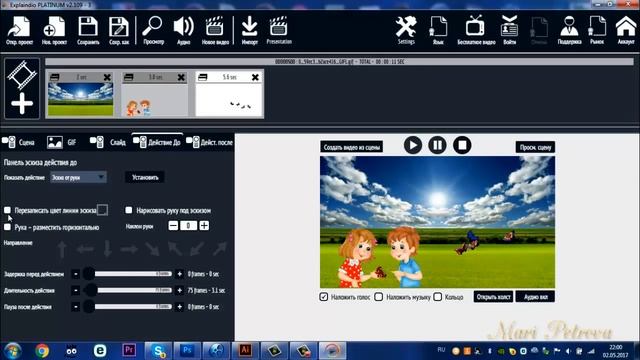The width and height of the screenshot is (640, 360).
Task: Open Просмотр preview magnifier
Action: click(153, 30)
